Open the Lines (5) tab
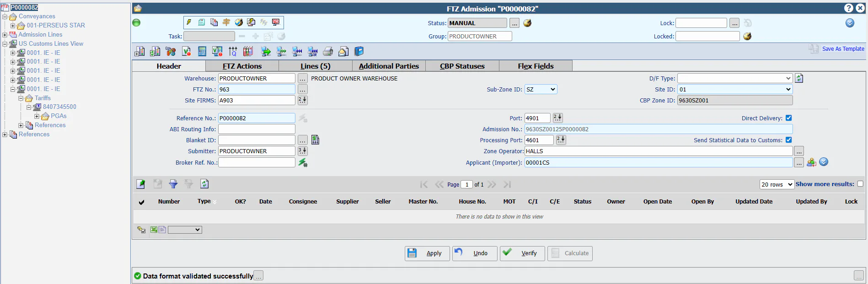This screenshot has width=868, height=284. [x=316, y=66]
